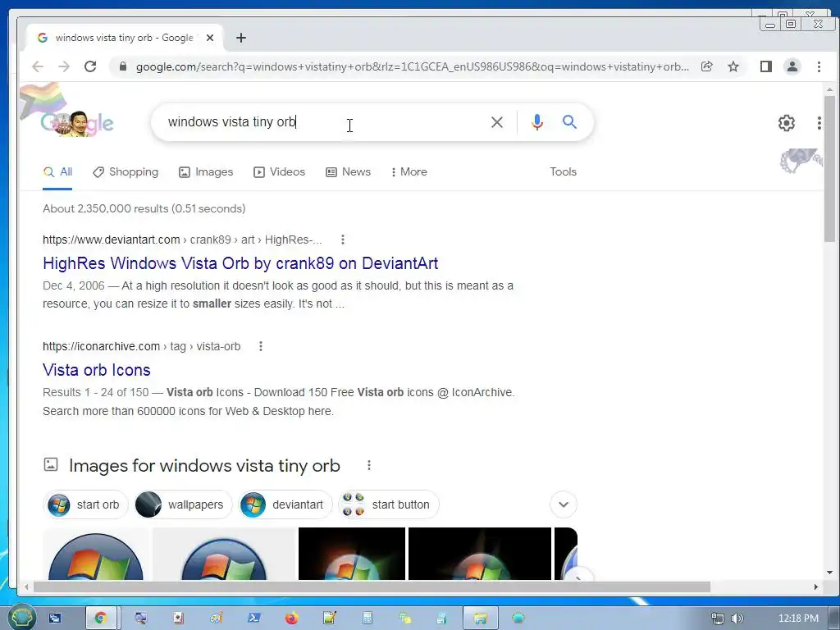
Task: Open the Chrome profile menu
Action: 792,66
